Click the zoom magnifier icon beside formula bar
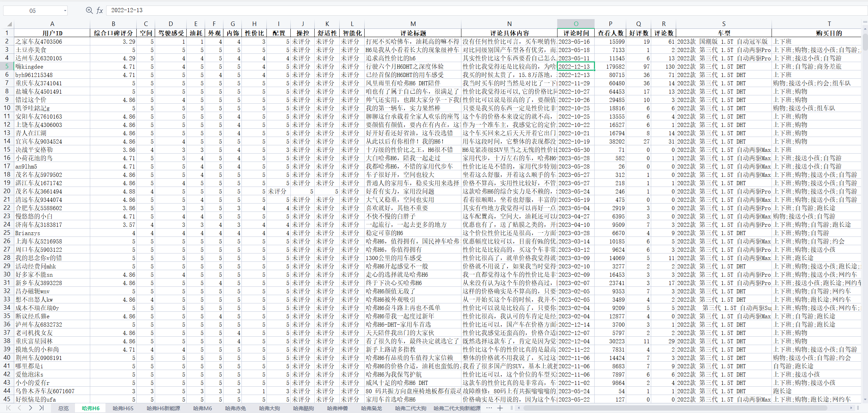Screen dimensions: 868x413 coord(89,10)
